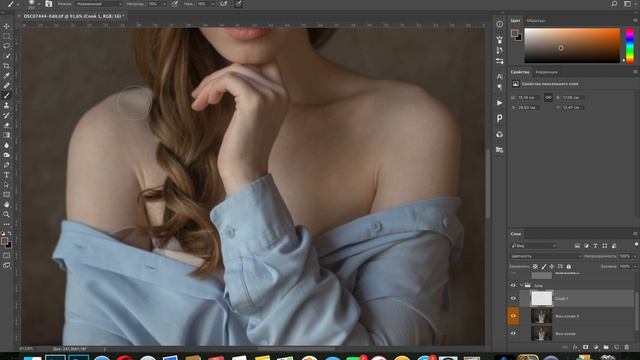Image resolution: width=640 pixels, height=360 pixels.
Task: Select the Crop tool
Action: click(7, 66)
